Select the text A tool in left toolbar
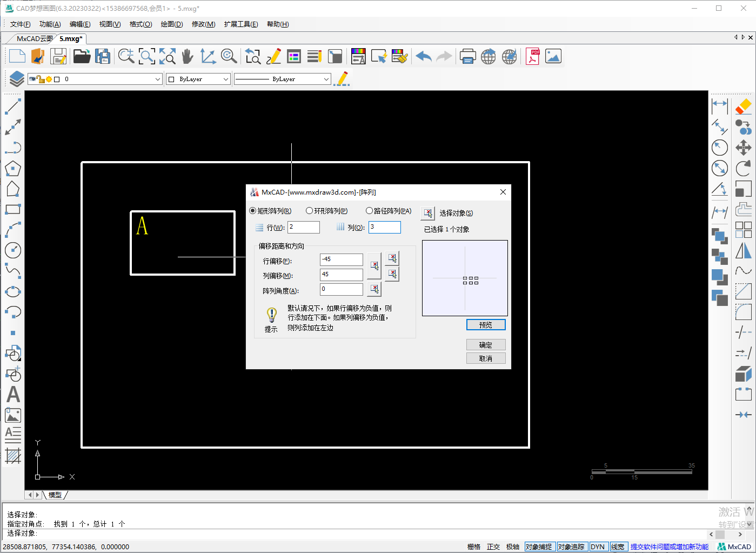This screenshot has height=553, width=756. 13,395
